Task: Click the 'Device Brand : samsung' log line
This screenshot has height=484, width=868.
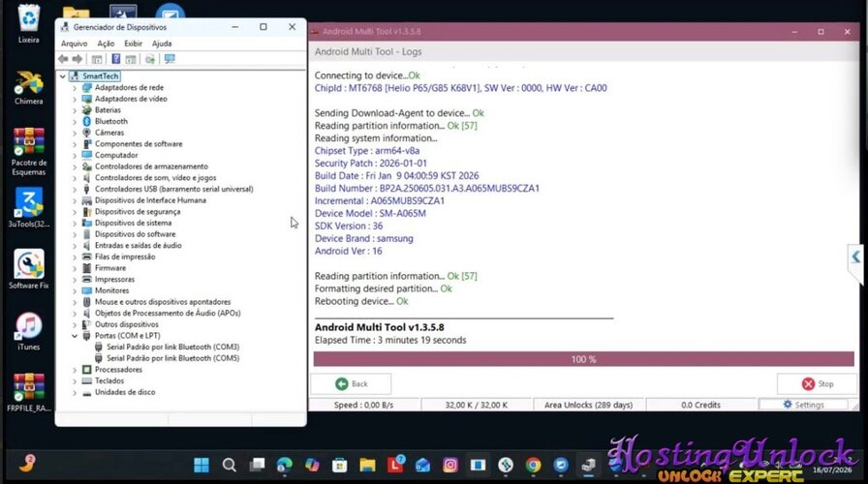Action: [363, 238]
